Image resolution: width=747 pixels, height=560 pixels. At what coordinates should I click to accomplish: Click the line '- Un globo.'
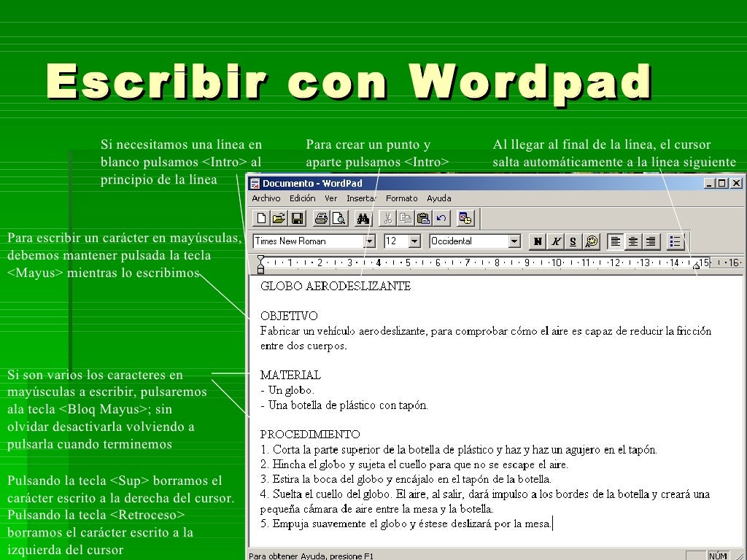click(287, 391)
